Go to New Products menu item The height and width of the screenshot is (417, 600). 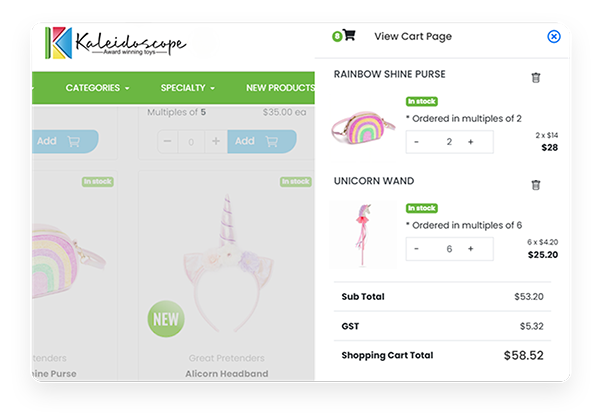pos(280,88)
